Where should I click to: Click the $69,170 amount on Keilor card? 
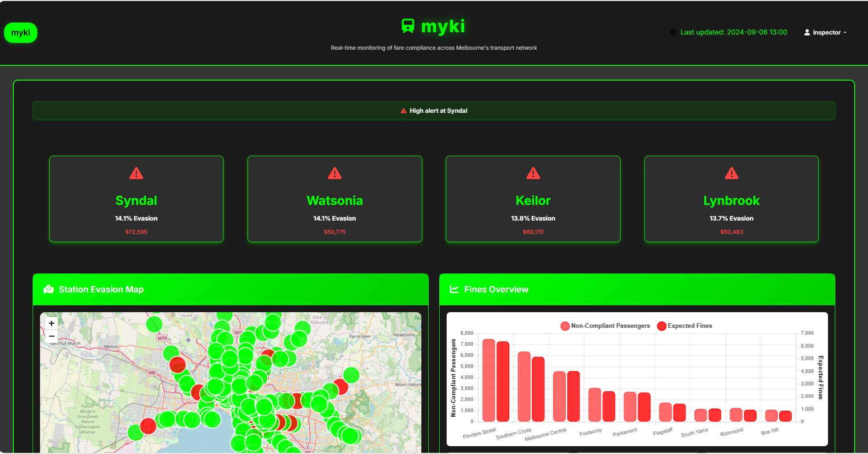pyautogui.click(x=533, y=232)
